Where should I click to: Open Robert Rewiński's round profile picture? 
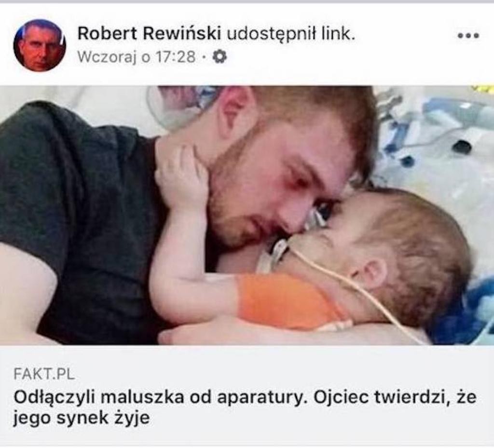(x=40, y=45)
